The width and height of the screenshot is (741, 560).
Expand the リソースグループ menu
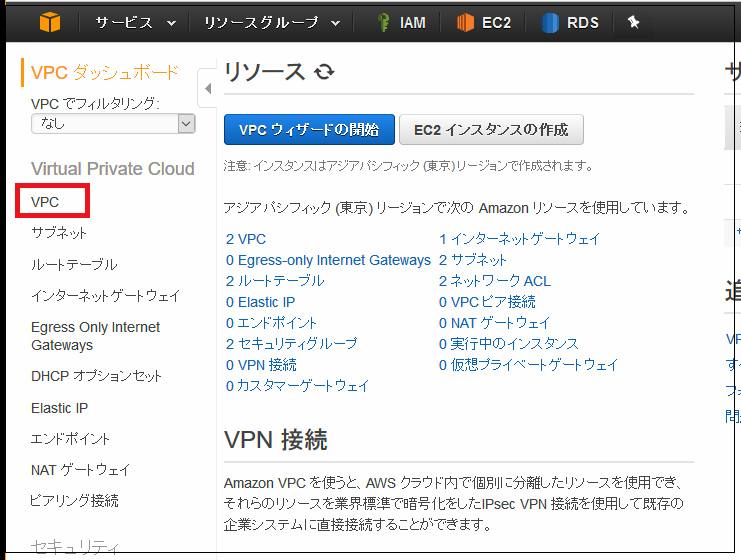pos(271,22)
